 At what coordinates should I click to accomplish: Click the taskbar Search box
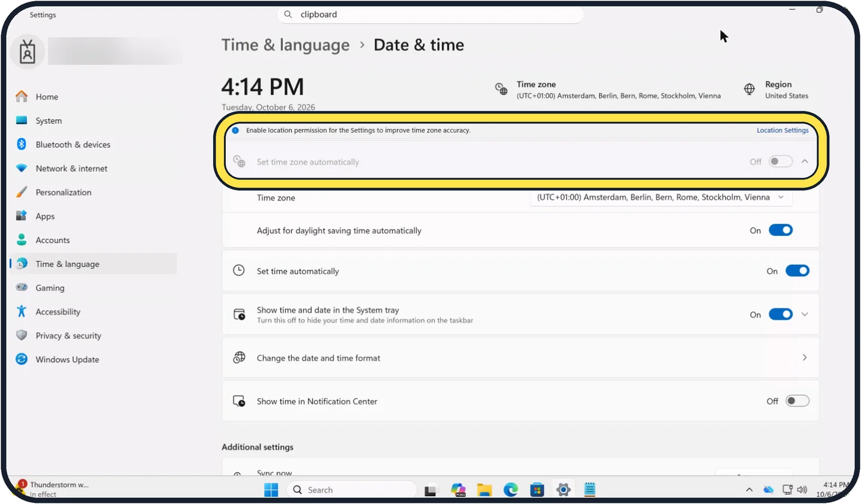(x=352, y=490)
